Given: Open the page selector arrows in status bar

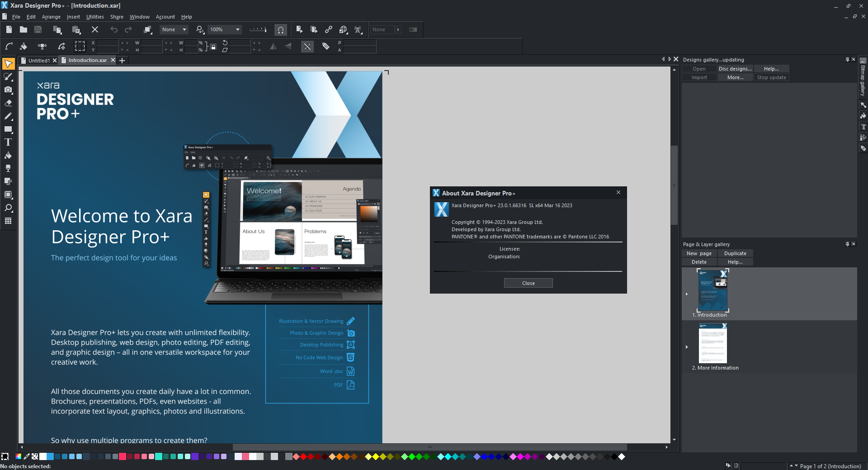Looking at the screenshot, I should pyautogui.click(x=793, y=466).
